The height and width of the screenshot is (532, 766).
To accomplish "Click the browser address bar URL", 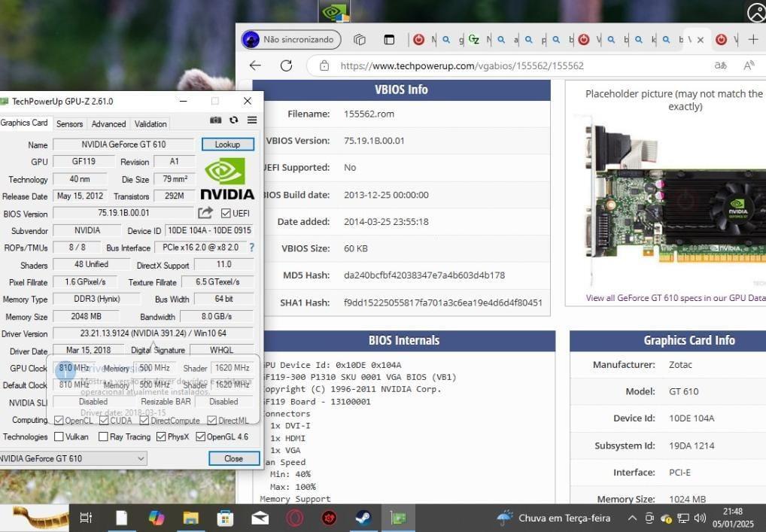I will click(462, 65).
